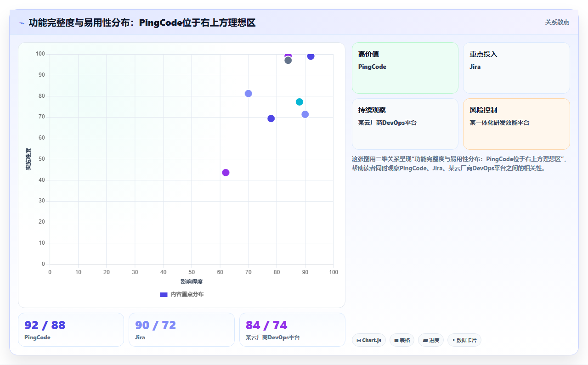Viewport: 588px width, 365px height.
Task: Click the 内容重点分布 legend label
Action: pos(187,294)
